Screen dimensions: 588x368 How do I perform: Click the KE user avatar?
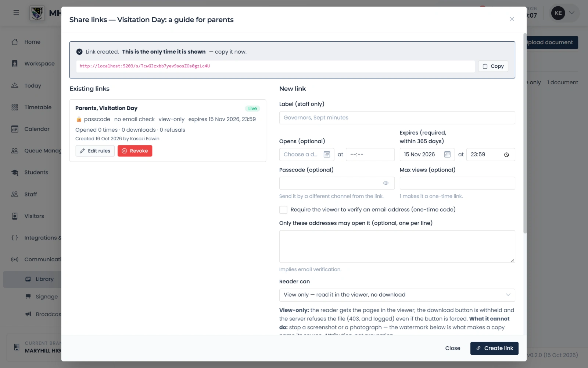point(558,13)
